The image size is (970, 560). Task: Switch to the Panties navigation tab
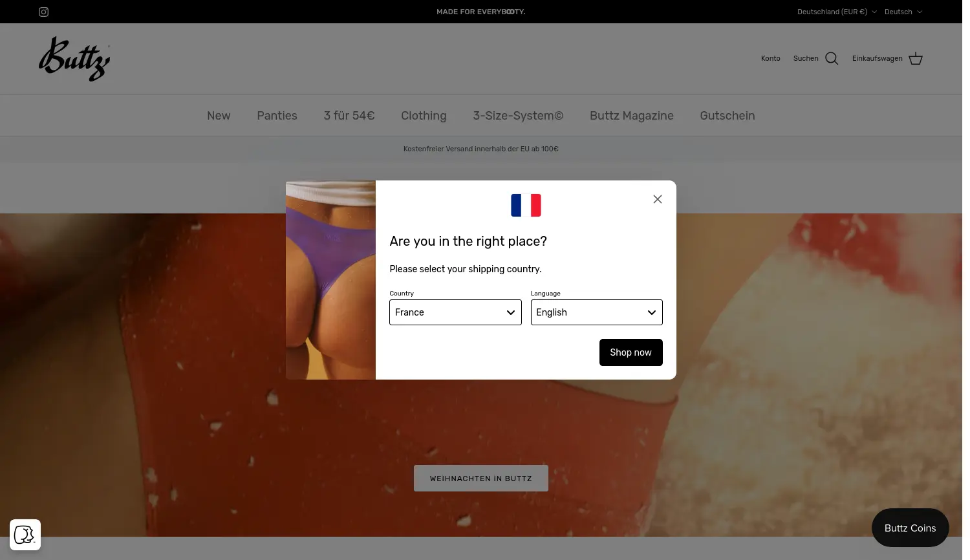277,115
